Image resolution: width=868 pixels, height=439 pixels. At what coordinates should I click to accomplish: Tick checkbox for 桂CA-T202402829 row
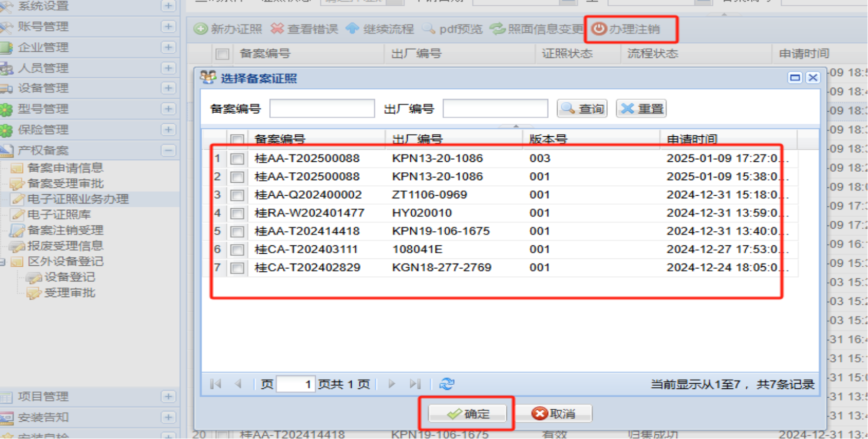[237, 268]
